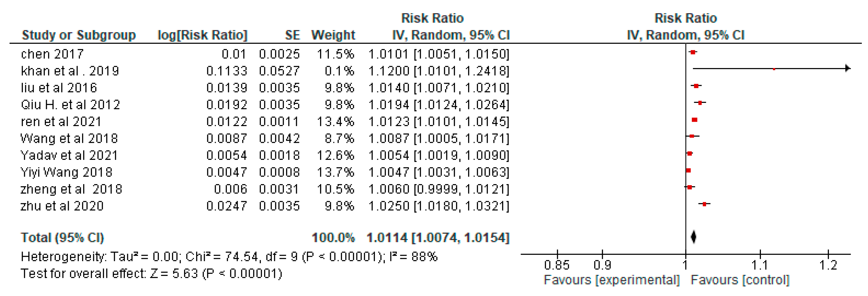The image size is (868, 296).
Task: Click the 'Study or Subgroup' column header
Action: tap(79, 35)
